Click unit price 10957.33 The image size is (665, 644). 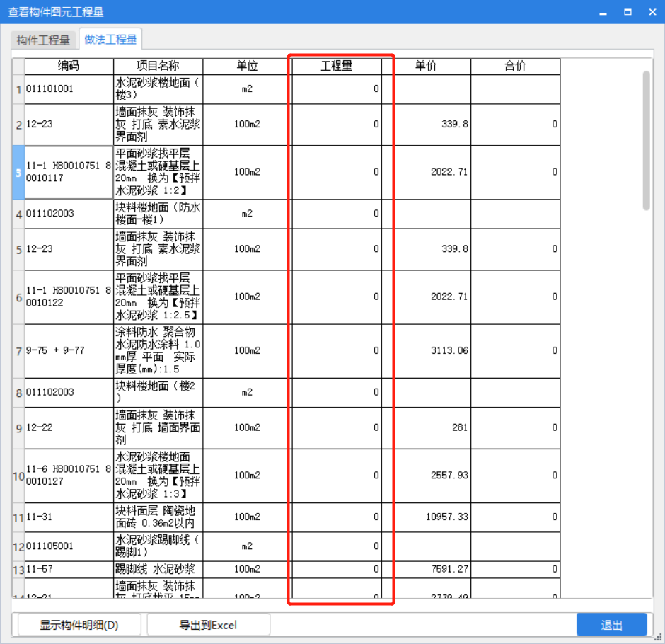426,517
